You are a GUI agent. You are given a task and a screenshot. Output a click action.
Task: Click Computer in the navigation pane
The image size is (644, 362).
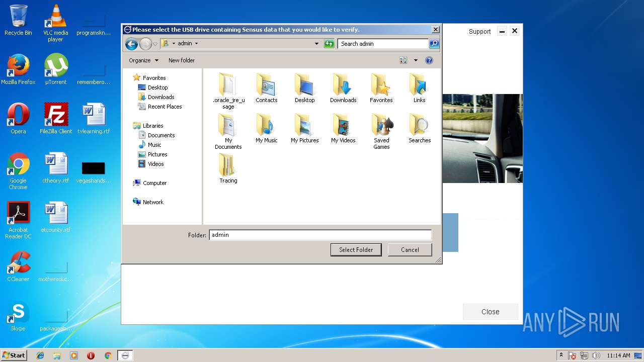point(149,183)
